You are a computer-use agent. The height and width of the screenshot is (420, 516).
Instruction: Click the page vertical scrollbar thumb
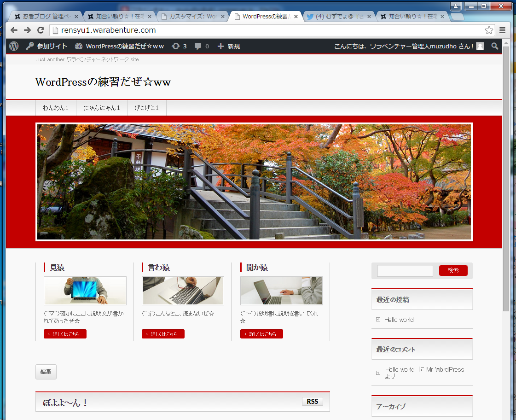point(506,179)
